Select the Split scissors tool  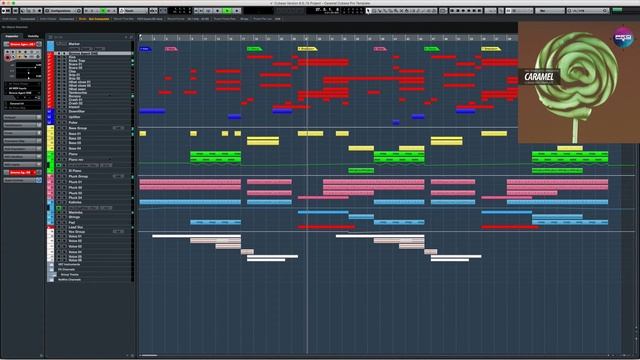click(x=379, y=11)
